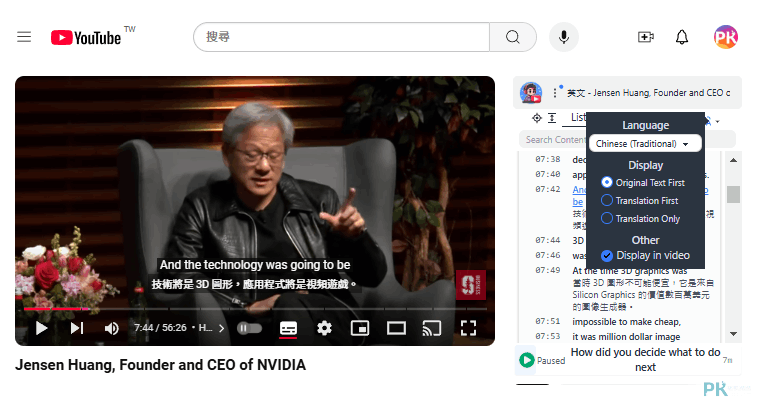The image size is (760, 400).
Task: Click transcript line 'impossible to make cheap,'
Action: tap(626, 322)
